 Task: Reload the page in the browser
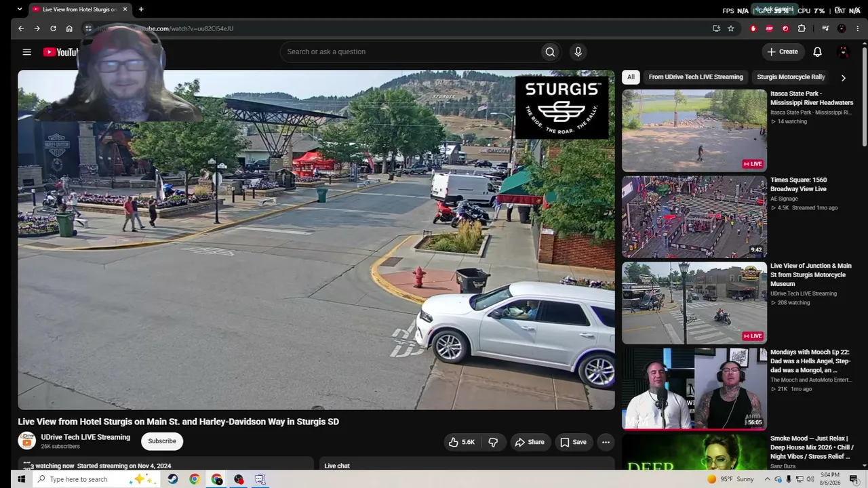click(x=53, y=28)
